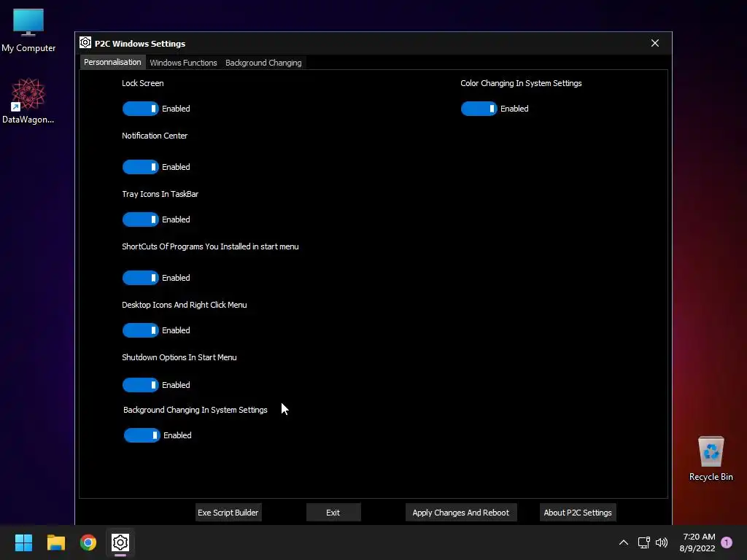Click Desktop Icons And Right Click Menu label
747x560 pixels.
pos(185,305)
